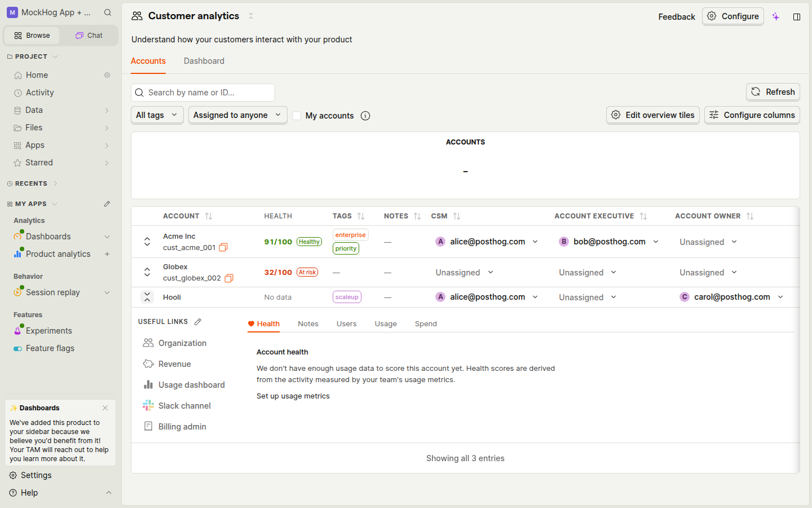Focus the Search by name or ID field

[x=203, y=93]
